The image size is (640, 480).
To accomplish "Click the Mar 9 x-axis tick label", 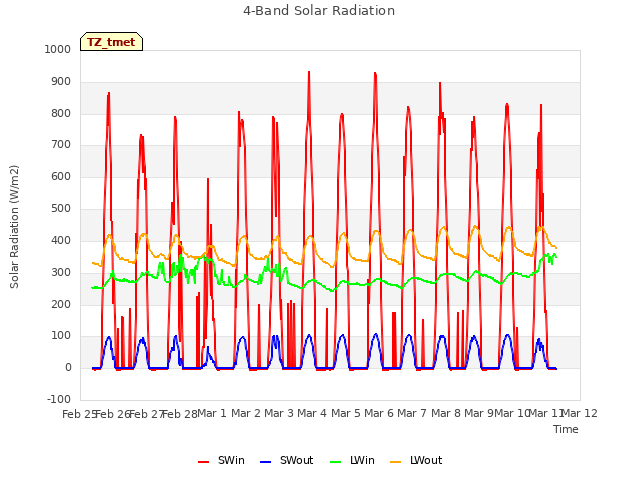I will (478, 414).
